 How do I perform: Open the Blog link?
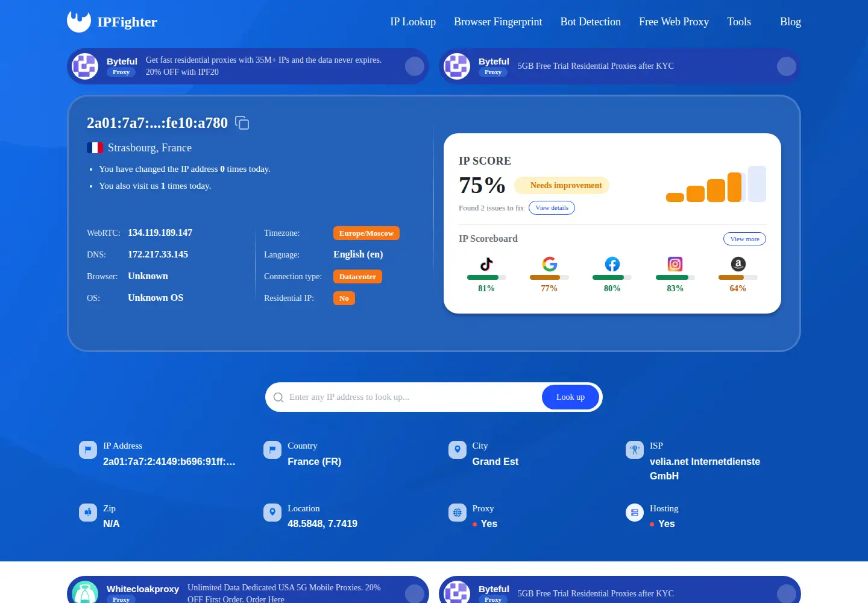pyautogui.click(x=790, y=22)
